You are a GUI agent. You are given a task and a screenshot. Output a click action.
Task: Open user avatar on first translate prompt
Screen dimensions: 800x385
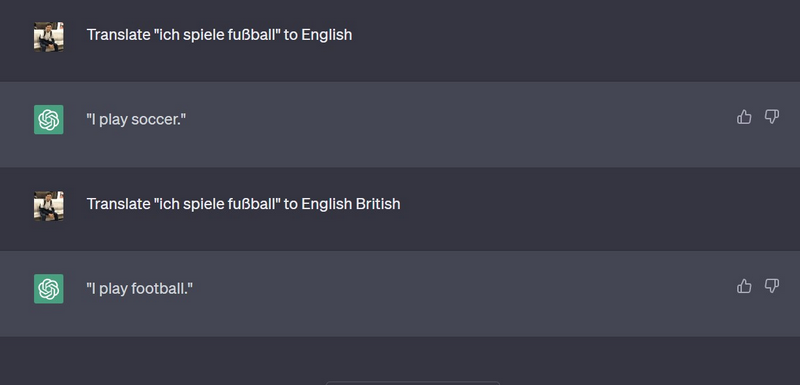tap(49, 37)
